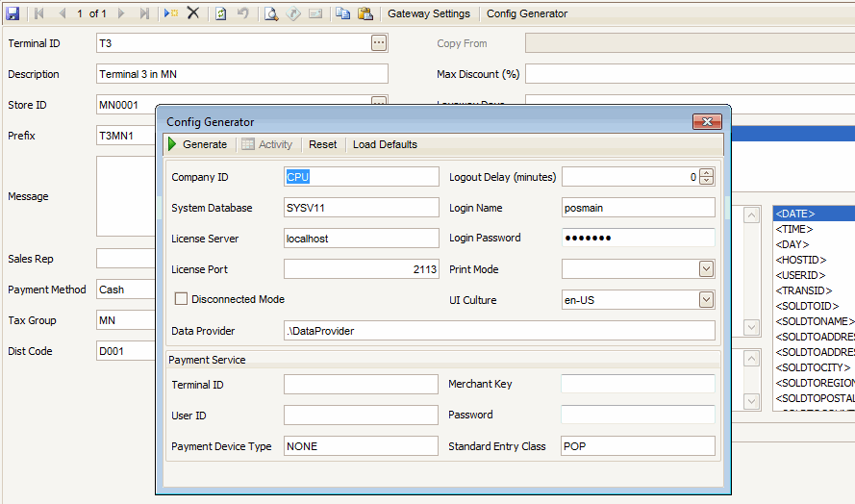The height and width of the screenshot is (504, 855).
Task: Click the Delete record X icon
Action: point(193,13)
